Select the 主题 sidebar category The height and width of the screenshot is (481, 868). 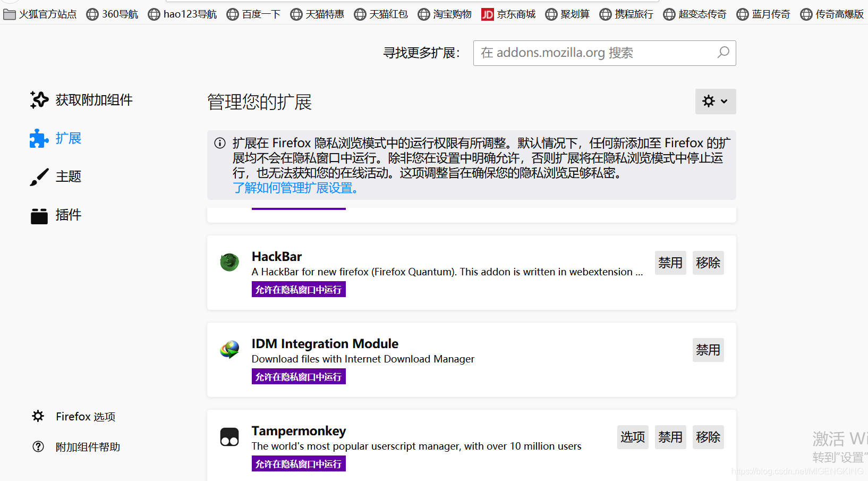click(x=56, y=176)
